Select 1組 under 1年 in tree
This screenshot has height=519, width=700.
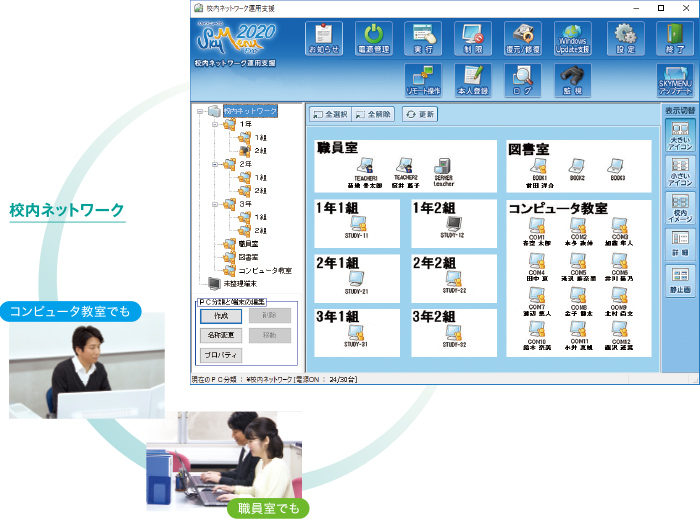click(x=260, y=138)
